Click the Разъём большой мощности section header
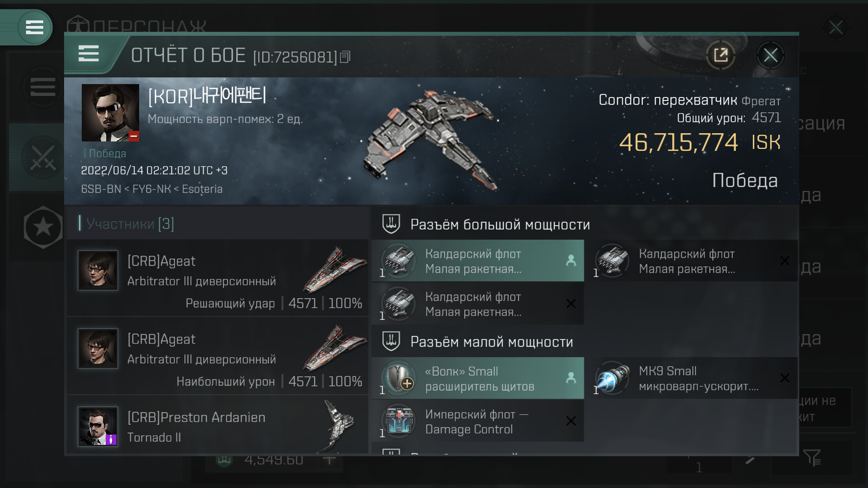Screen dimensions: 868x488 (500, 224)
